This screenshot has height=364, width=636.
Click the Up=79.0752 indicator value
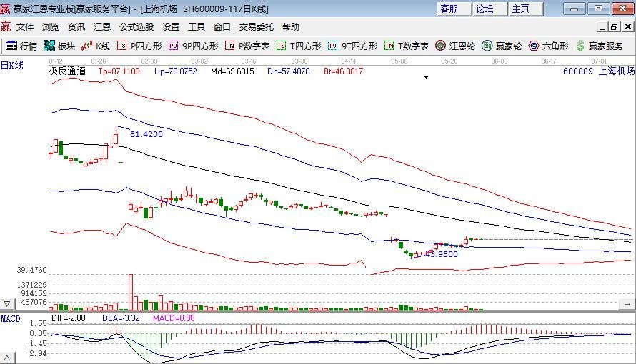176,71
